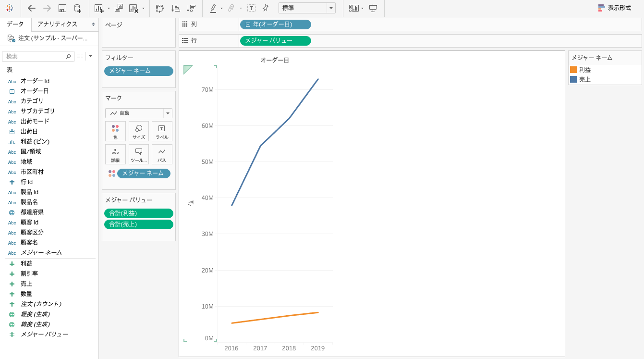Screen dimensions: 644x359
Task: Click the 色 (color) mark card button
Action: coord(115,131)
